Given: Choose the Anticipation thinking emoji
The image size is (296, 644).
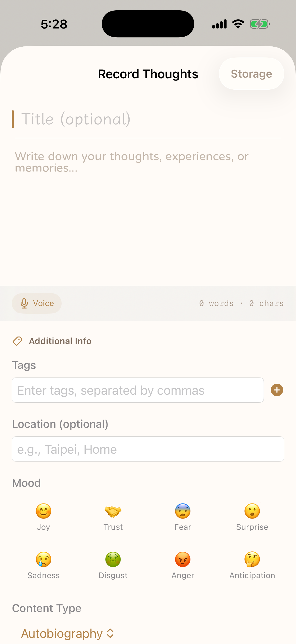Looking at the screenshot, I should pos(252,560).
